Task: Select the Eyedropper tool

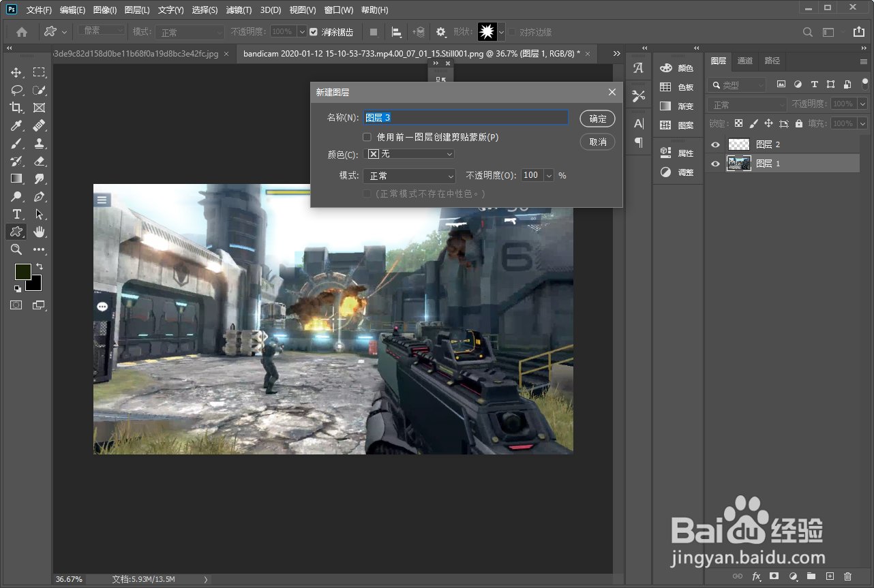Action: pyautogui.click(x=16, y=125)
